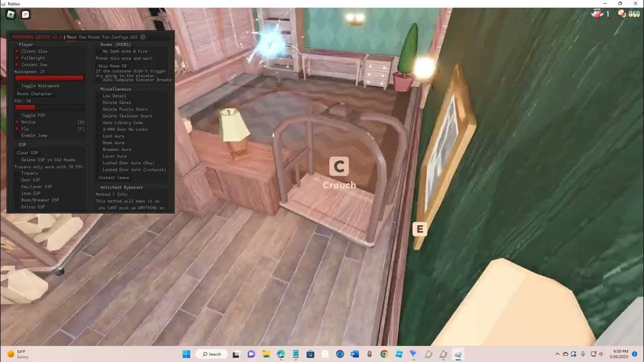Select the GUI tab

click(133, 37)
